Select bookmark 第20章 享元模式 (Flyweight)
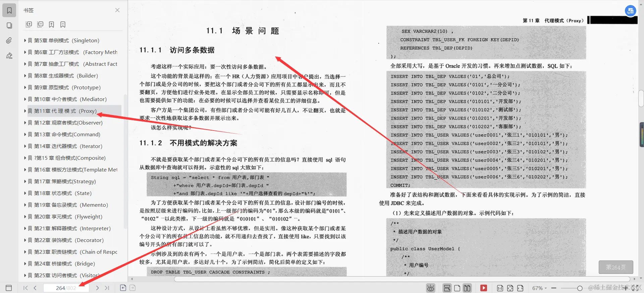This screenshot has height=293, width=644. coord(68,216)
